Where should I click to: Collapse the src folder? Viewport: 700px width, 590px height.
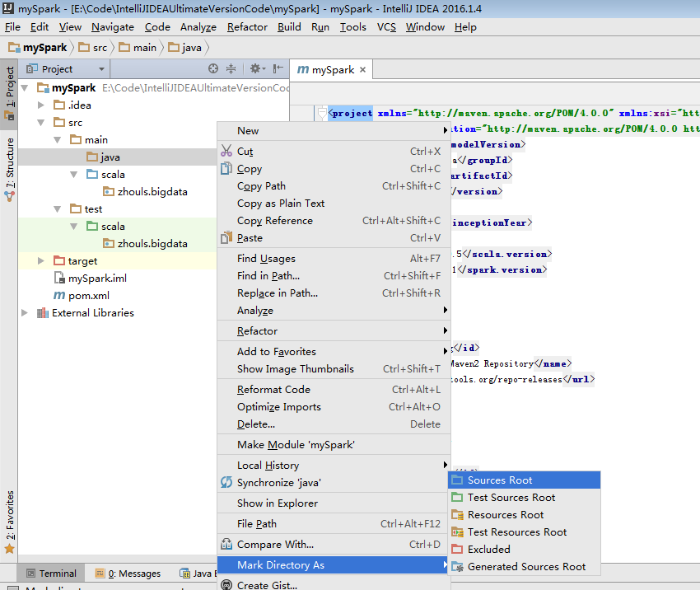41,123
